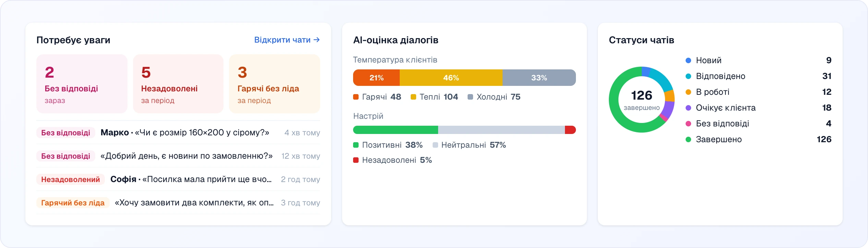Viewport: 868px width, 248px height.
Task: Open the "Відкрити чати" link
Action: pos(287,40)
